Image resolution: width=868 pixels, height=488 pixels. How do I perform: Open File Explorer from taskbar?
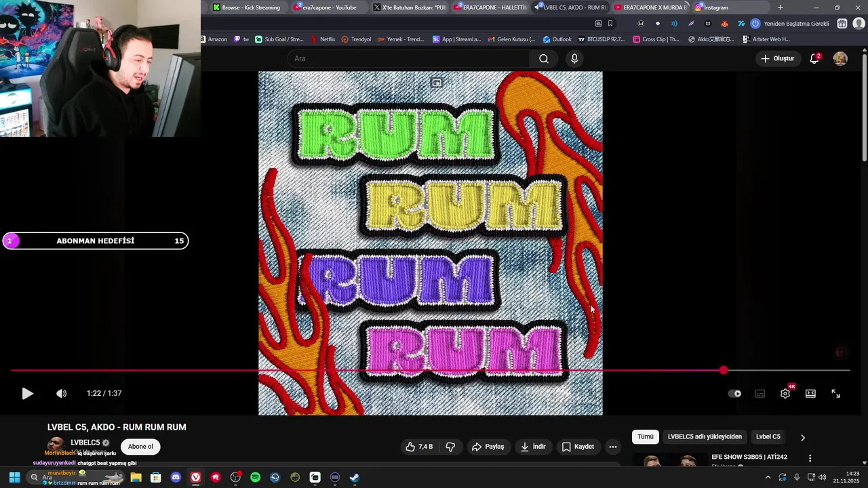tap(136, 477)
